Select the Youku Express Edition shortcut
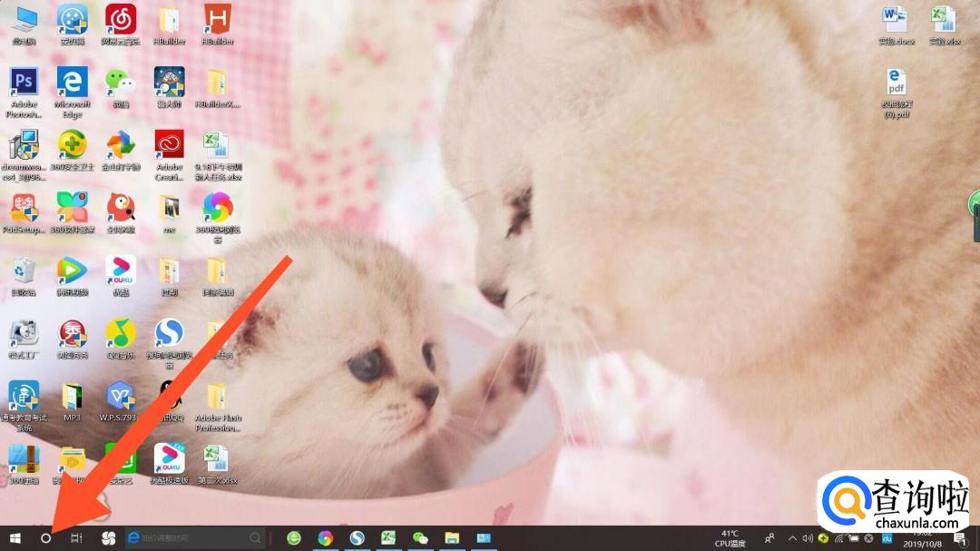 [x=169, y=464]
